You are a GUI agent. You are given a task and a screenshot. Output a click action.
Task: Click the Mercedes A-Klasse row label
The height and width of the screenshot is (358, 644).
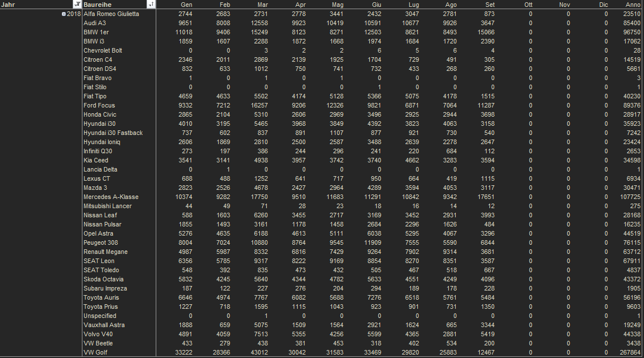(x=111, y=197)
